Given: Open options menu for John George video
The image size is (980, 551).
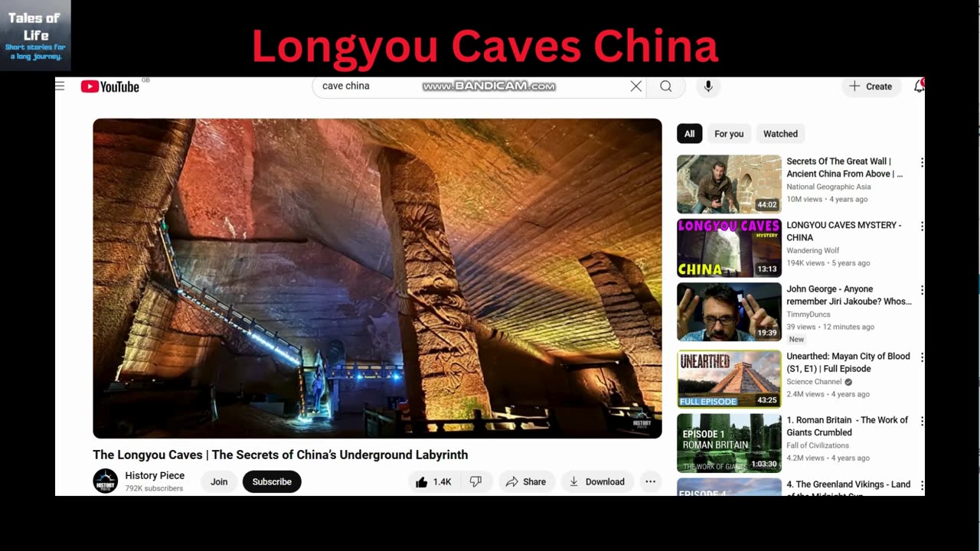Looking at the screenshot, I should tap(922, 291).
